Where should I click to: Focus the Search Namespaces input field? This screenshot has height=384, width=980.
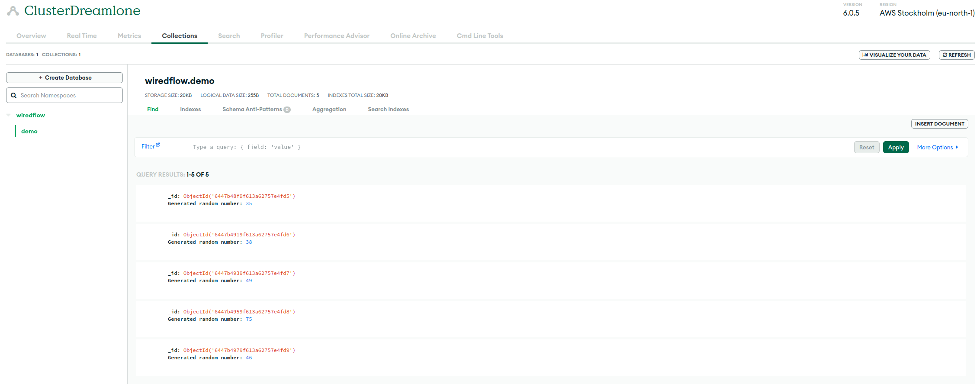click(x=64, y=95)
